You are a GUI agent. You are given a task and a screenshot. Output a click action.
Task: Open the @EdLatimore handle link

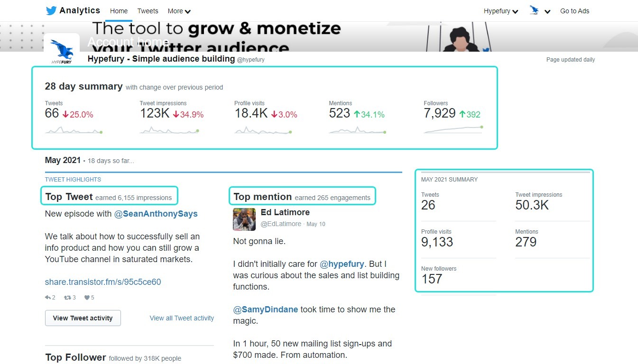pos(282,224)
